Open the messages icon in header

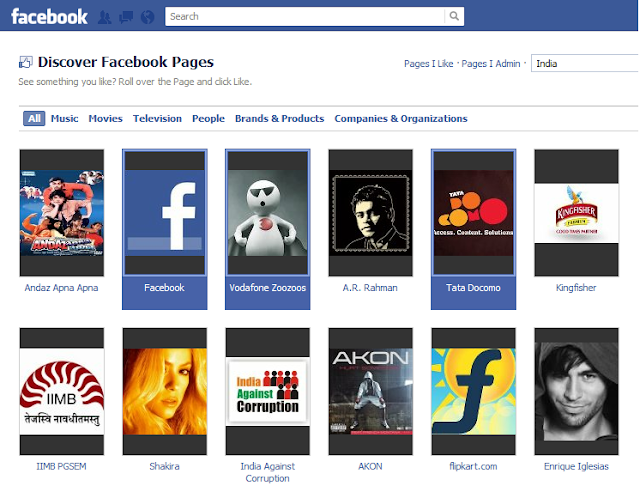pyautogui.click(x=126, y=17)
